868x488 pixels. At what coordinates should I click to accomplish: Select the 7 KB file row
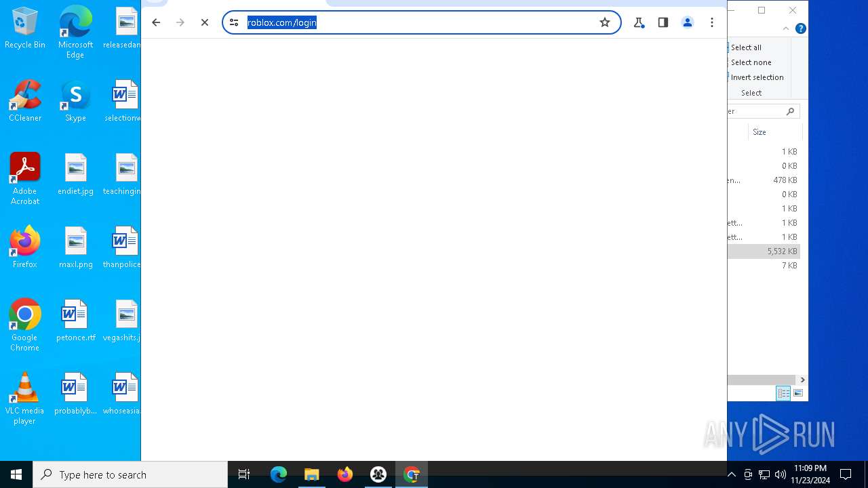point(764,266)
